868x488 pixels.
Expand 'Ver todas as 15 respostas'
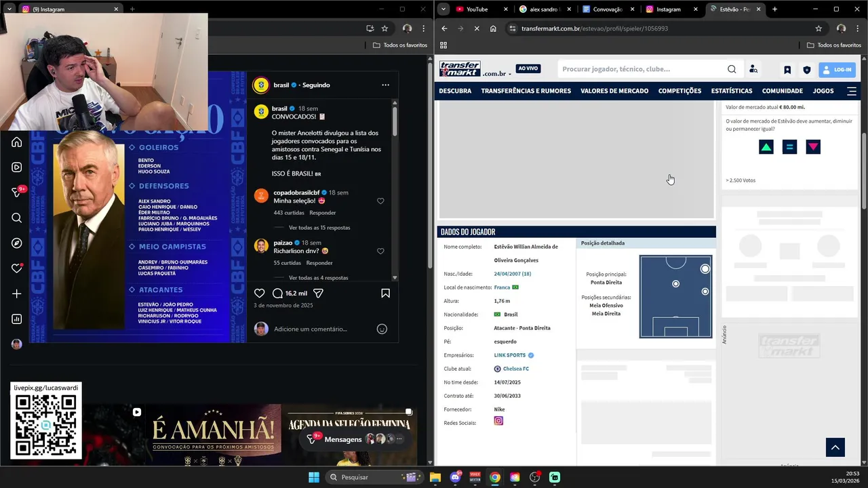click(319, 228)
